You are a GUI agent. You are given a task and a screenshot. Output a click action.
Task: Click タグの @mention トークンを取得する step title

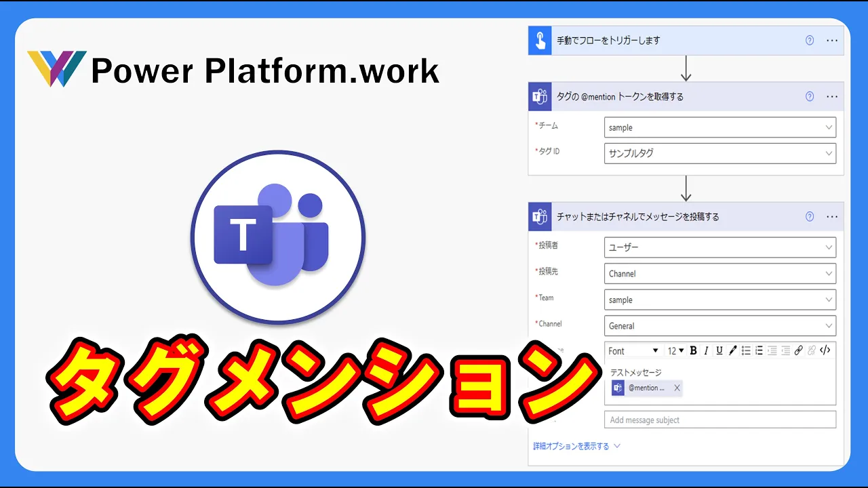click(x=620, y=97)
